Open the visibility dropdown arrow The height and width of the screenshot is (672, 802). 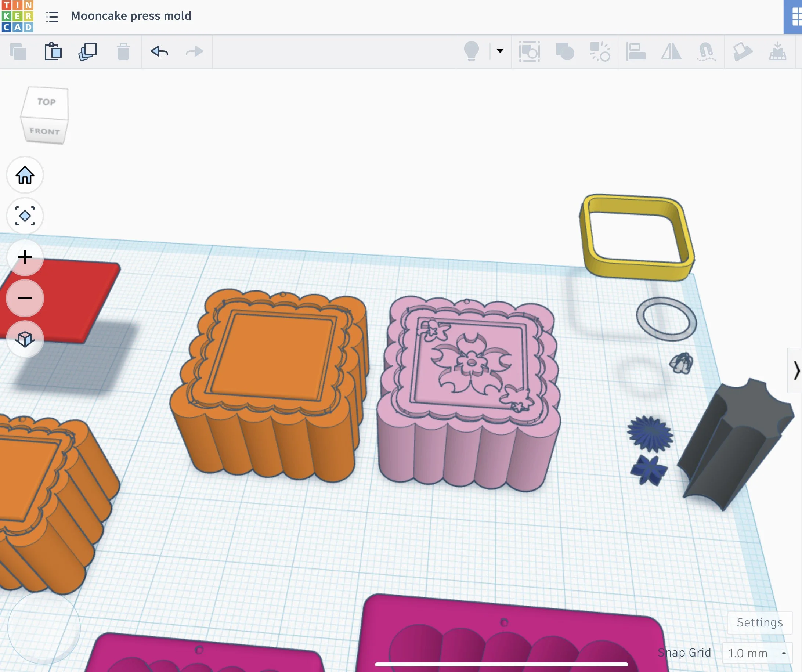[500, 51]
